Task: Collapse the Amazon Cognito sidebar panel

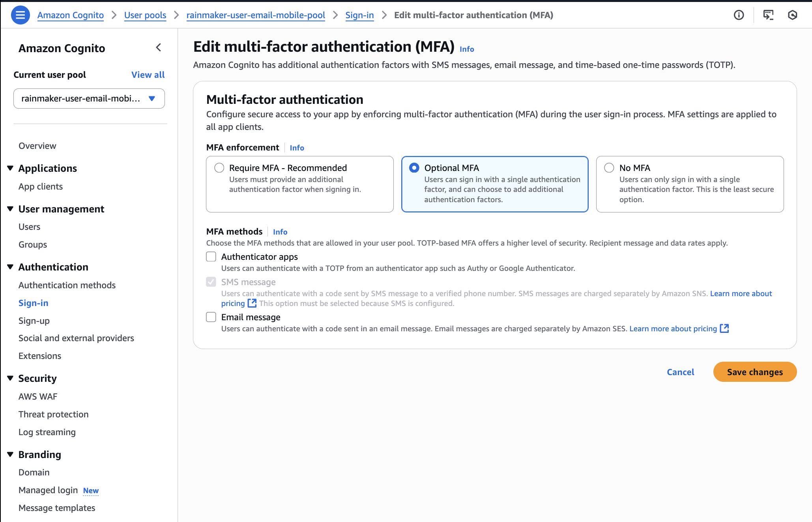Action: pos(159,47)
